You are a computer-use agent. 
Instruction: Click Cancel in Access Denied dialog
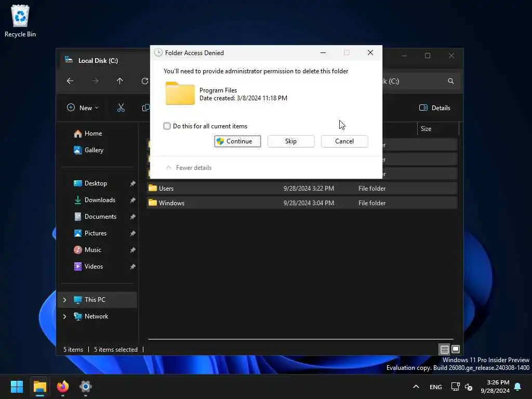pos(344,141)
